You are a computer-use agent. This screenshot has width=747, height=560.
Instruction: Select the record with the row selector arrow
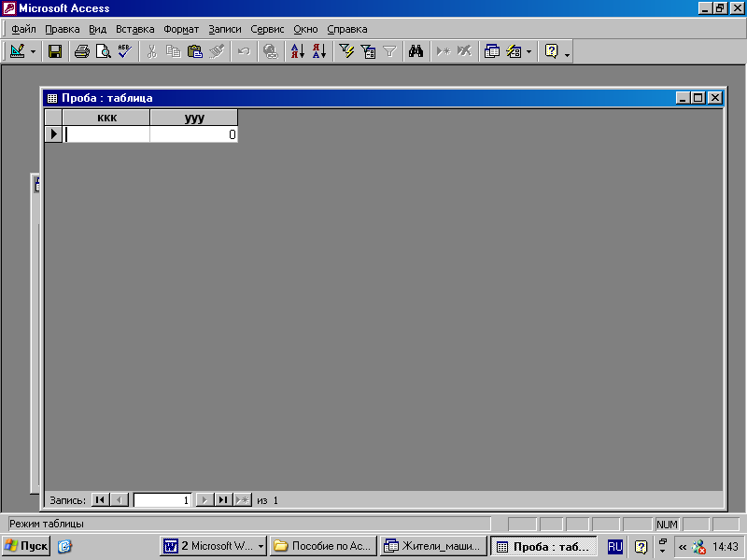tap(53, 134)
